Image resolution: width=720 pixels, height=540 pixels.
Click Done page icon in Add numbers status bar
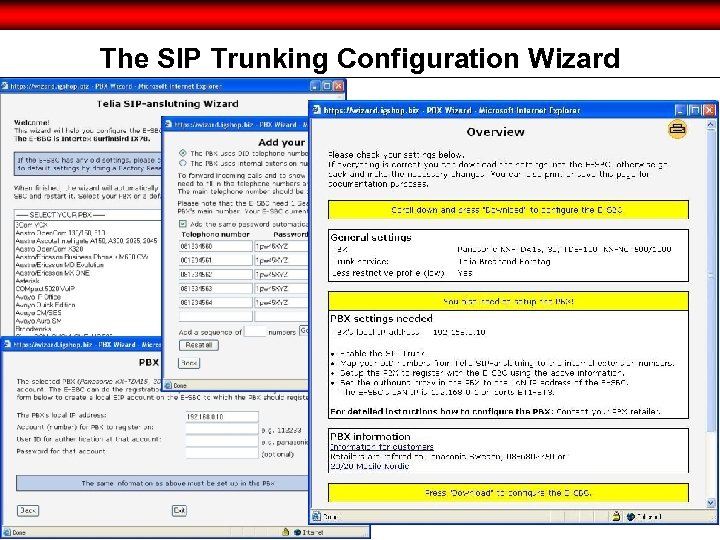tap(168, 385)
